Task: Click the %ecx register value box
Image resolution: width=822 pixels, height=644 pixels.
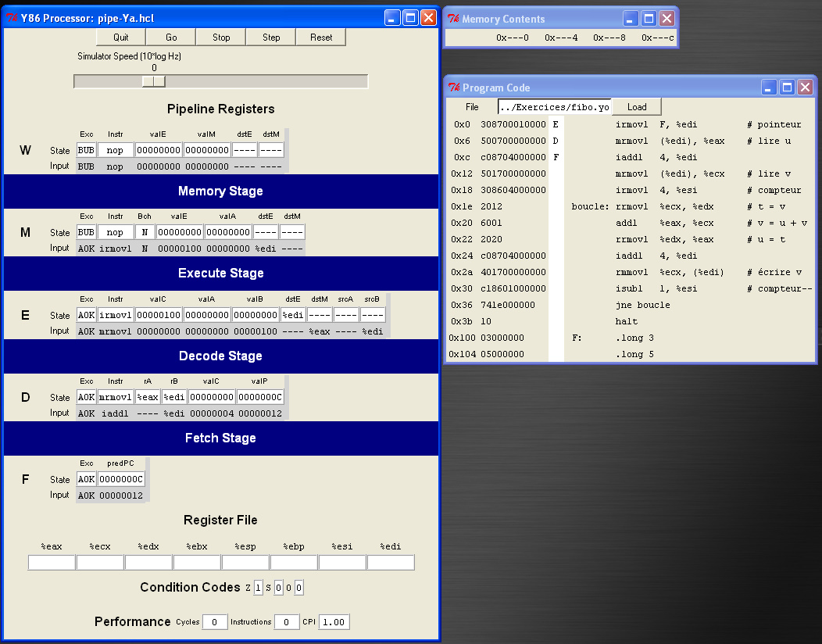Action: click(99, 562)
